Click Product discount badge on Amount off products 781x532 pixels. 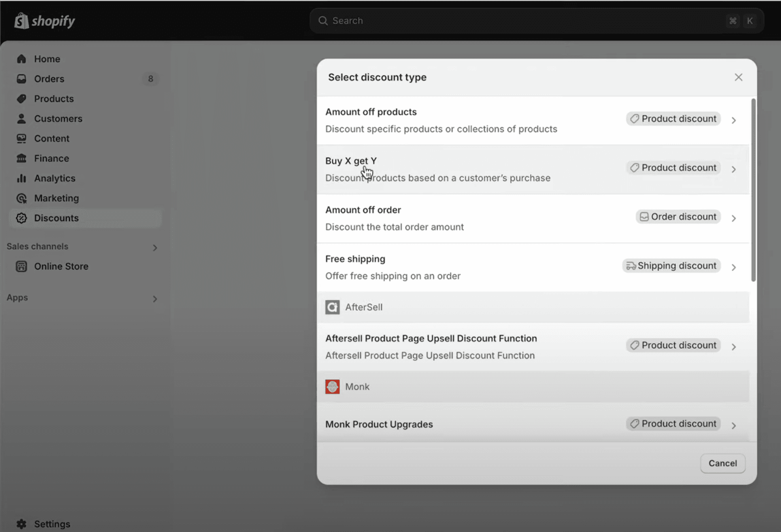(x=673, y=119)
